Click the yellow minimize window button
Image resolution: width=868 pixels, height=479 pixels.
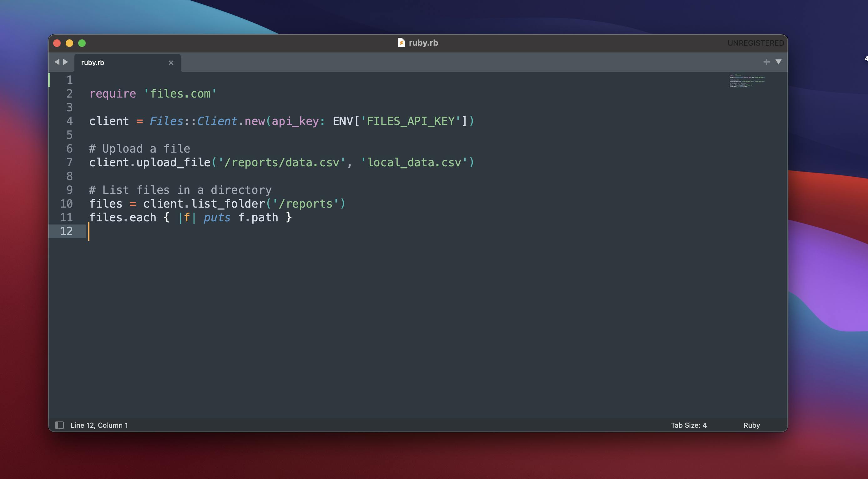[x=69, y=43]
